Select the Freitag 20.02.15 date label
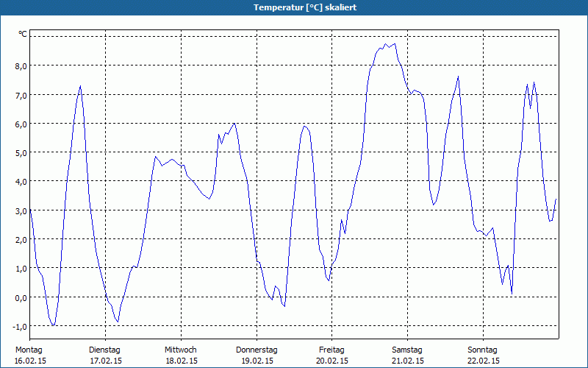Screen dimensions: 588x368 coord(332,355)
